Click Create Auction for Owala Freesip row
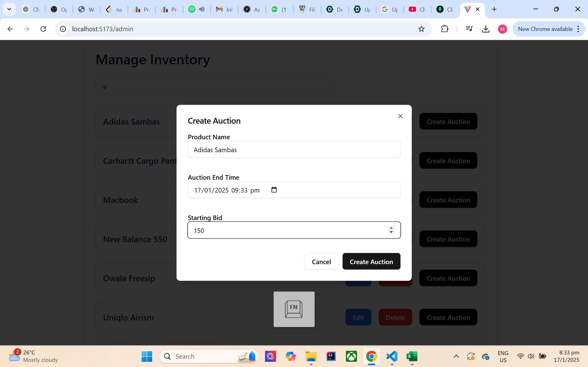The height and width of the screenshot is (367, 588). 448,278
